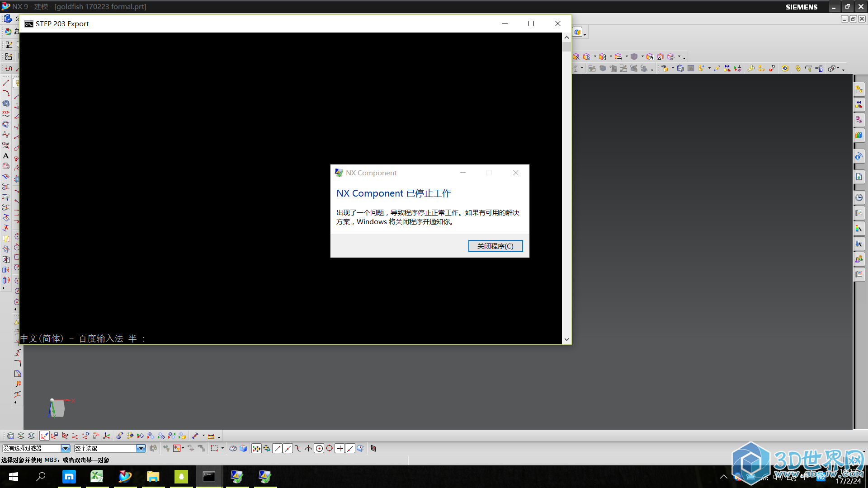Toggle the quadrant point snap option
The height and width of the screenshot is (488, 868).
click(x=330, y=448)
